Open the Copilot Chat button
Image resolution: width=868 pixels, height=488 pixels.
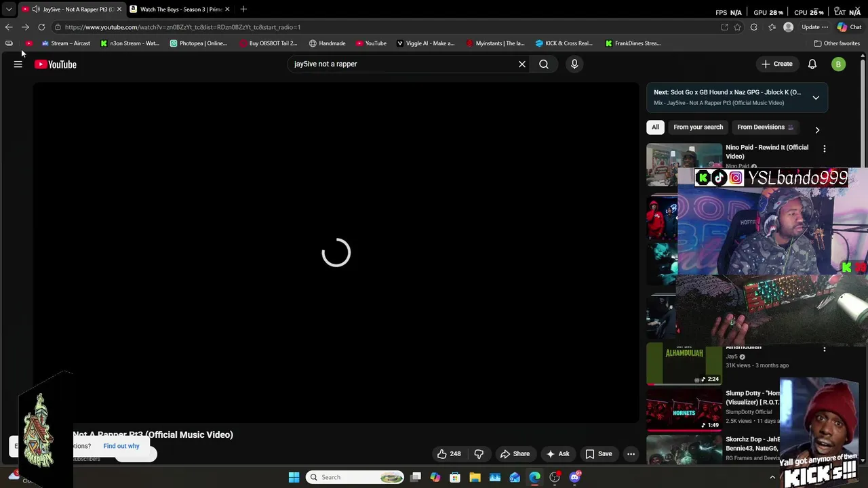coord(849,27)
